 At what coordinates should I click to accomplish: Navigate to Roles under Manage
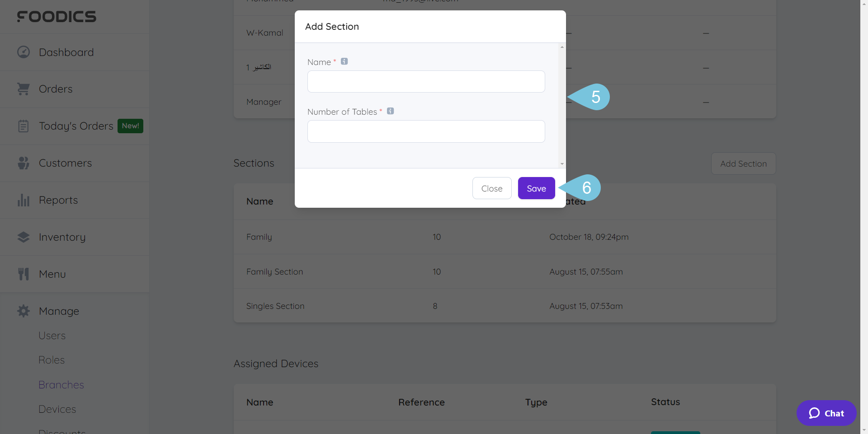[52, 360]
